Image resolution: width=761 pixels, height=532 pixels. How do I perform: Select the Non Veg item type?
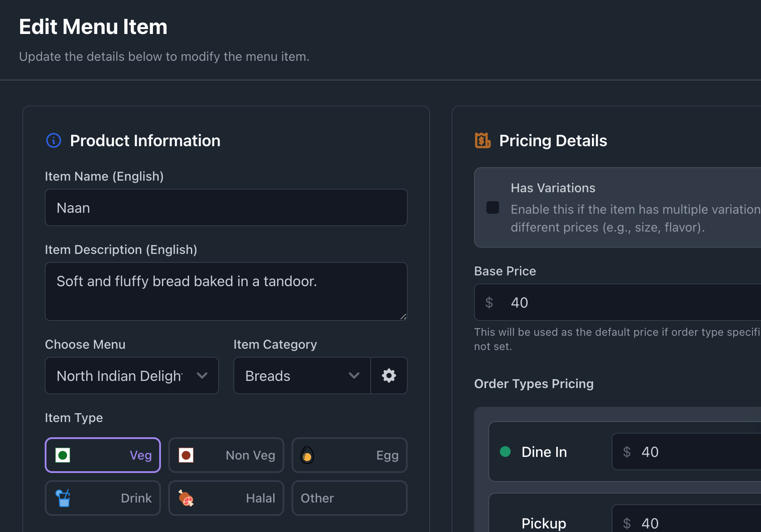226,455
